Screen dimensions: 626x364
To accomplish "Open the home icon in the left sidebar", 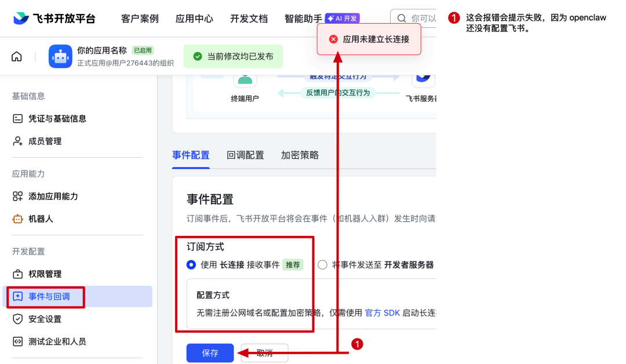I will coord(16,56).
